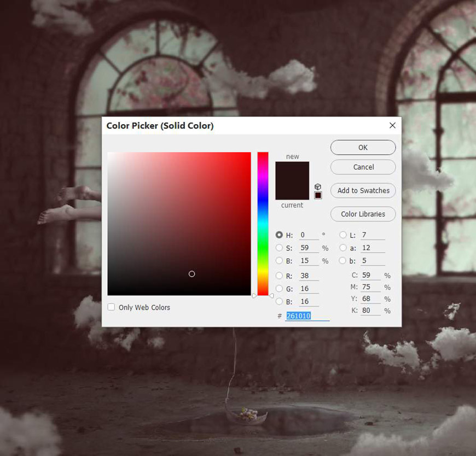Click the G value field showing 16
Screen dimensions: 476x456
(x=309, y=289)
